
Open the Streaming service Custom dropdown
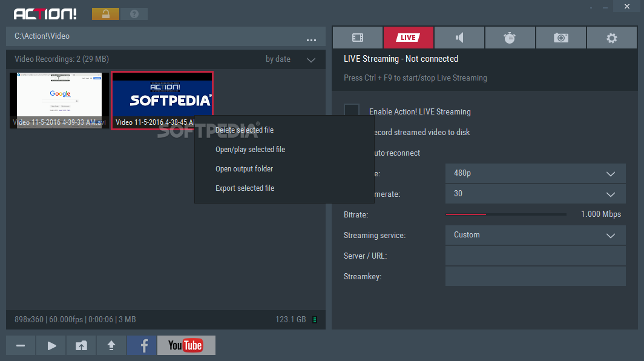[x=536, y=235]
